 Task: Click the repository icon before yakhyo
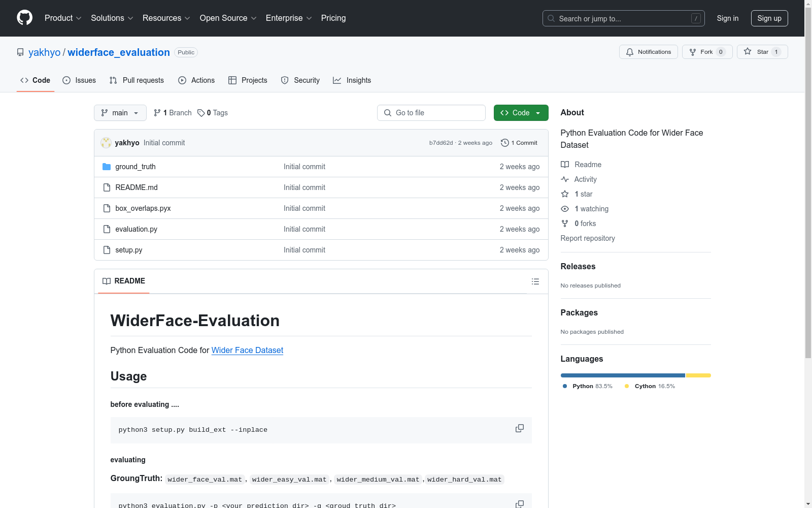(x=20, y=52)
